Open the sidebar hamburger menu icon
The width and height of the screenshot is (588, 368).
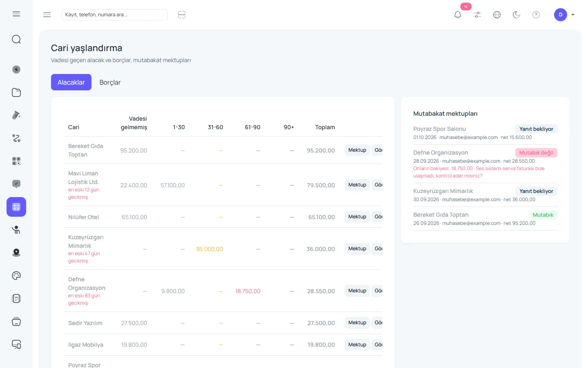[16, 14]
